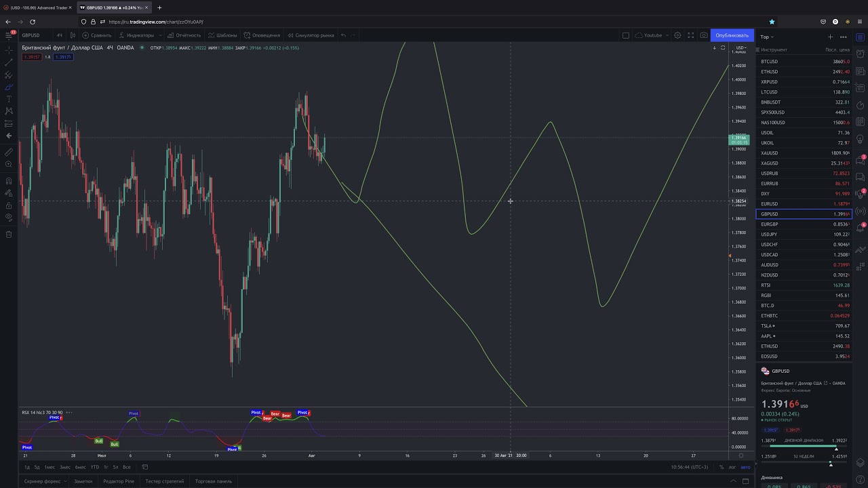Open the Торговая панель tab
The height and width of the screenshot is (488, 868).
tap(214, 481)
